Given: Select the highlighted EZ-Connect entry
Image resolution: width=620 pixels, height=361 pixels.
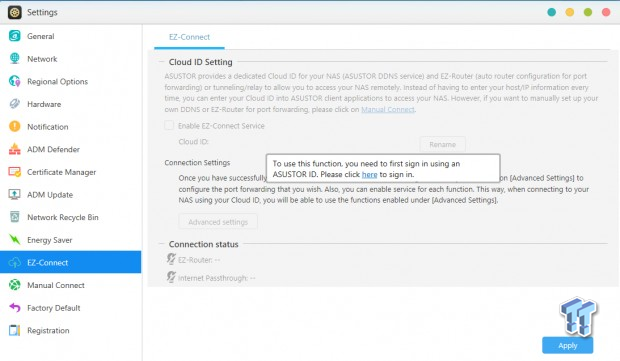Looking at the screenshot, I should (70, 262).
